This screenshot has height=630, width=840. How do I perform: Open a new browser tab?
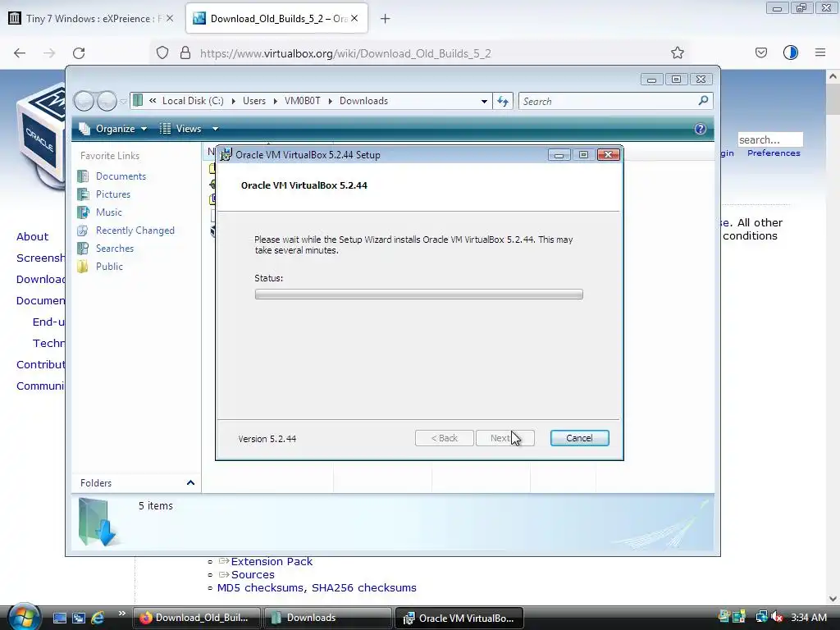386,19
